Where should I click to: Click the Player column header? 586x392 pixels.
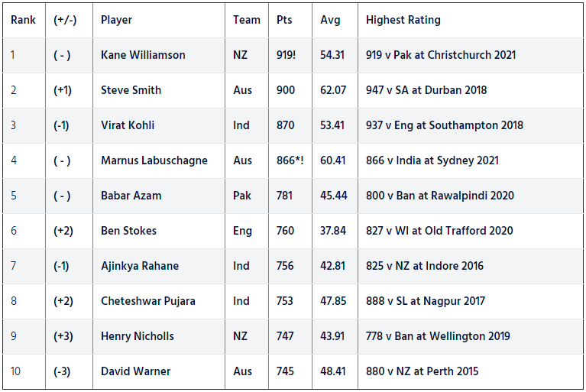coord(116,20)
